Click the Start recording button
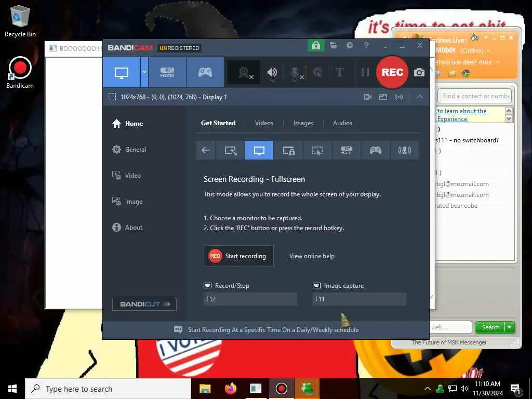Image resolution: width=532 pixels, height=399 pixels. pos(238,256)
